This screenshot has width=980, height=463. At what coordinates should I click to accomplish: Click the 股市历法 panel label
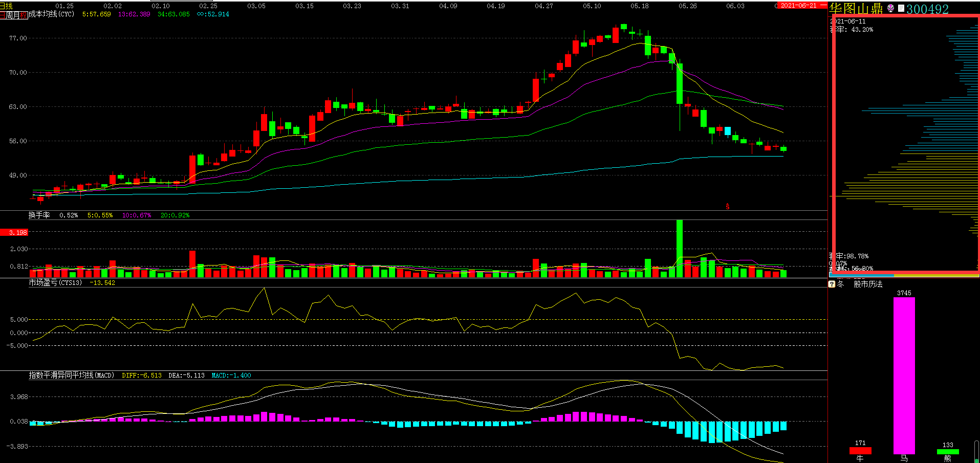point(868,284)
